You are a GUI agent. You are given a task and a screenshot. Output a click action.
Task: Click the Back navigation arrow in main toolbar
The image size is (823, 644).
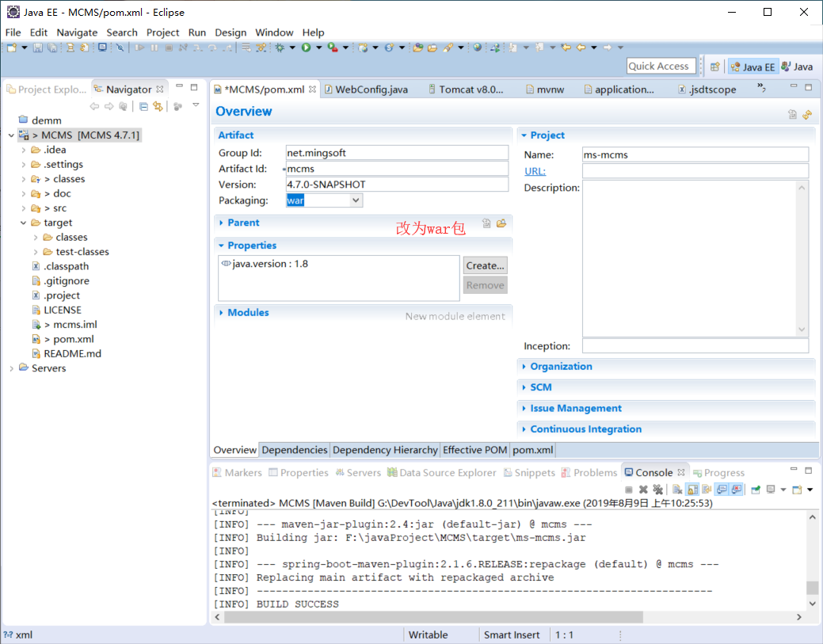(581, 48)
